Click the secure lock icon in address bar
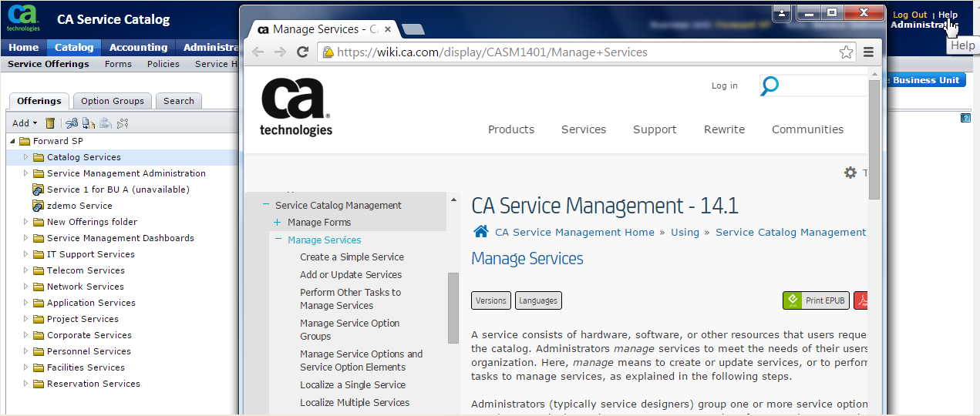The width and height of the screenshot is (980, 416). click(328, 52)
